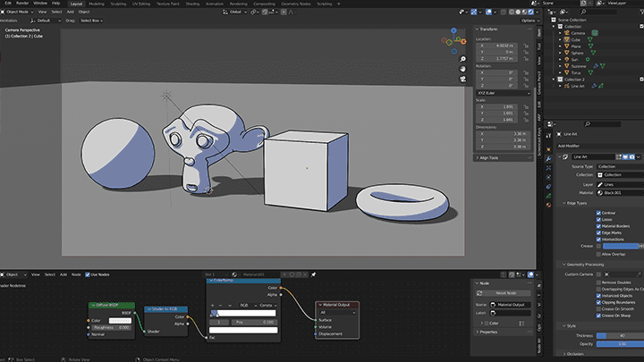The width and height of the screenshot is (644, 362).
Task: Click the Thickness slider
Action: click(x=620, y=336)
